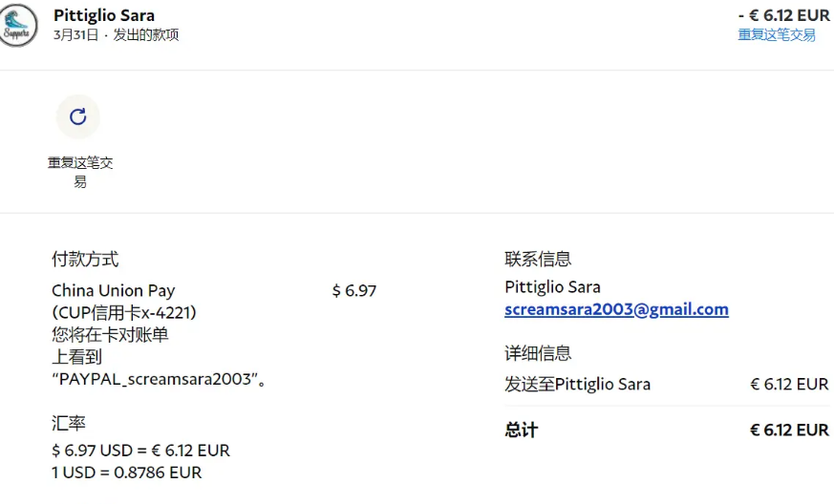
Task: Click Pittiglio Sara under contact info
Action: coord(552,286)
